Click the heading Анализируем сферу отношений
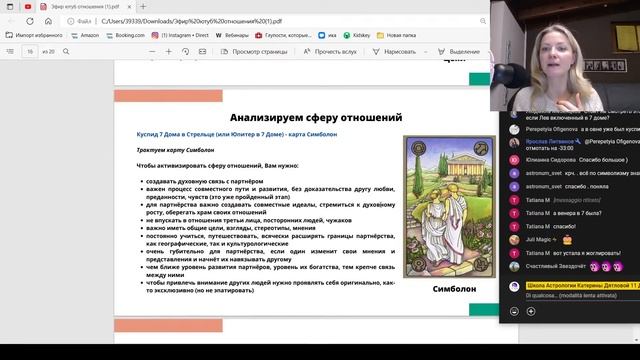Image resolution: width=640 pixels, height=360 pixels. [x=316, y=118]
